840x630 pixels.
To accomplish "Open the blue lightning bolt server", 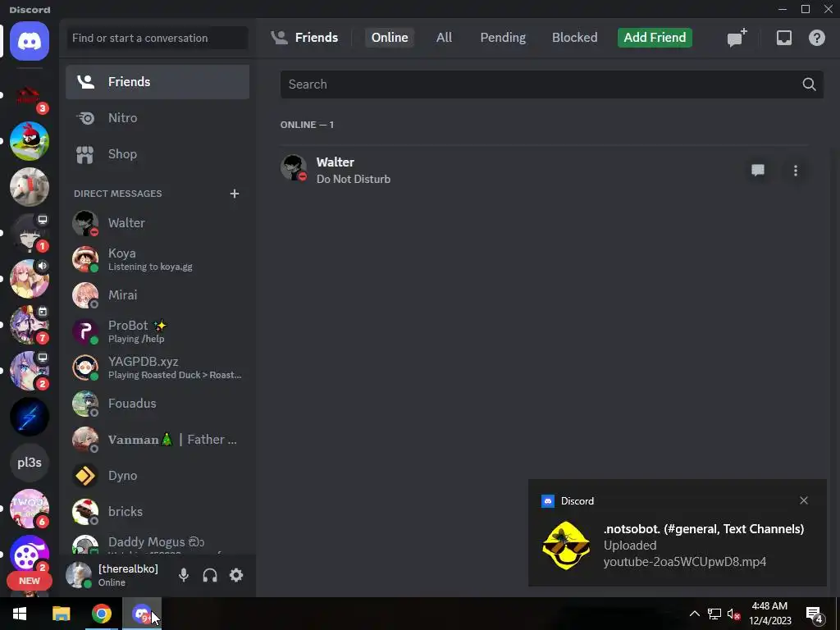I will point(30,416).
